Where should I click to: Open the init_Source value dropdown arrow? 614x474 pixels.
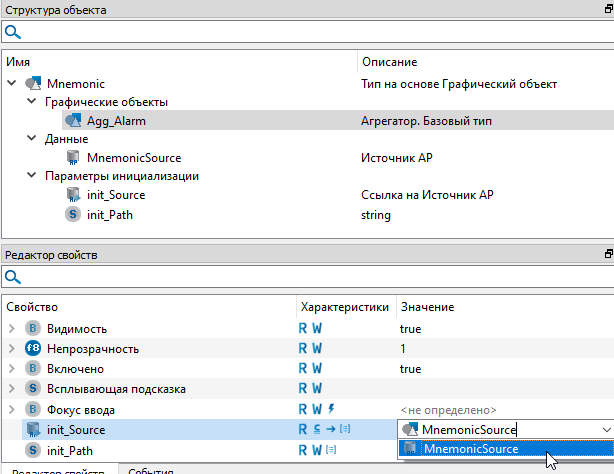point(604,429)
